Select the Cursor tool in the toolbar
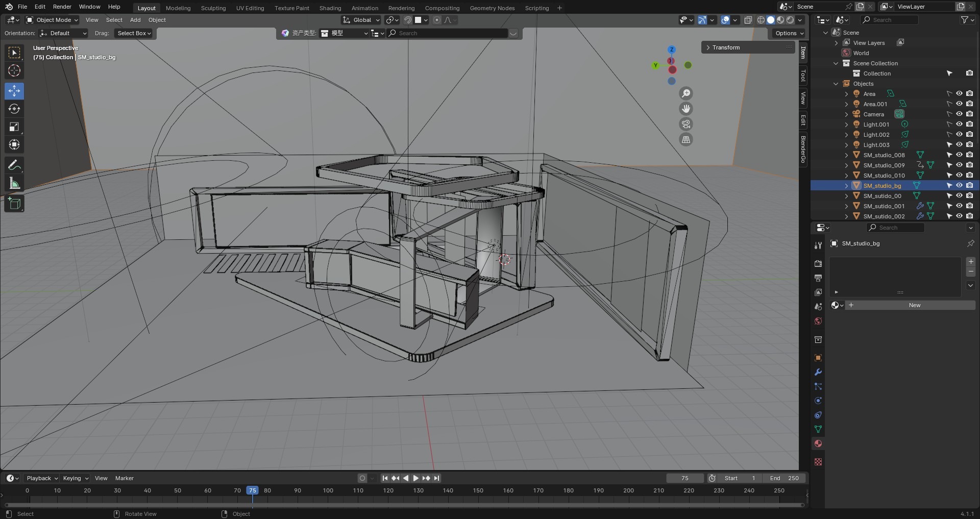The height and width of the screenshot is (519, 980). click(14, 70)
